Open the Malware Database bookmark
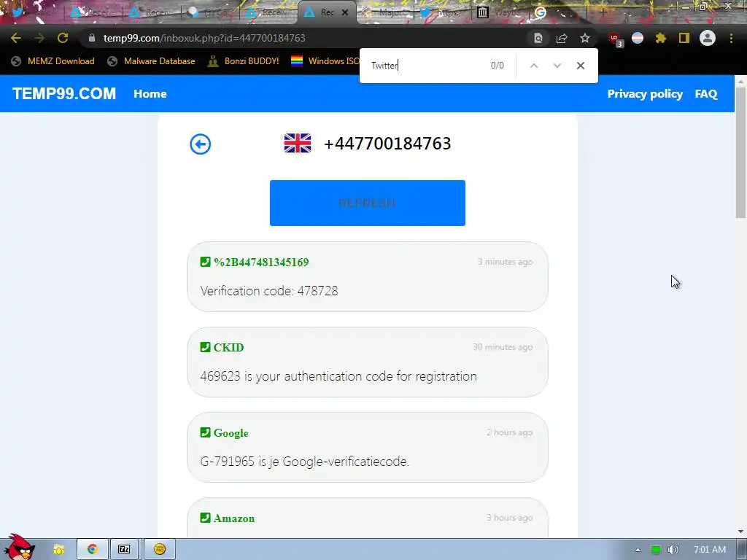This screenshot has width=747, height=560. tap(151, 61)
